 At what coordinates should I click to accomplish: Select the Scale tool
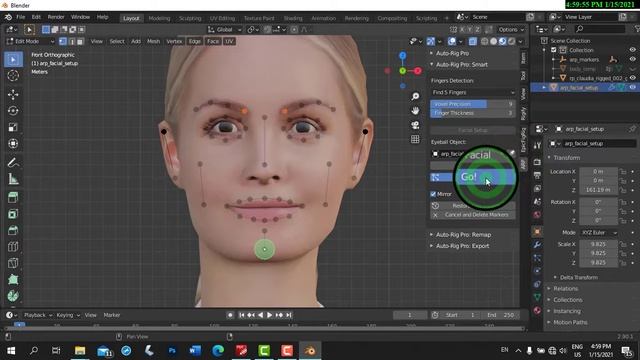(x=13, y=127)
